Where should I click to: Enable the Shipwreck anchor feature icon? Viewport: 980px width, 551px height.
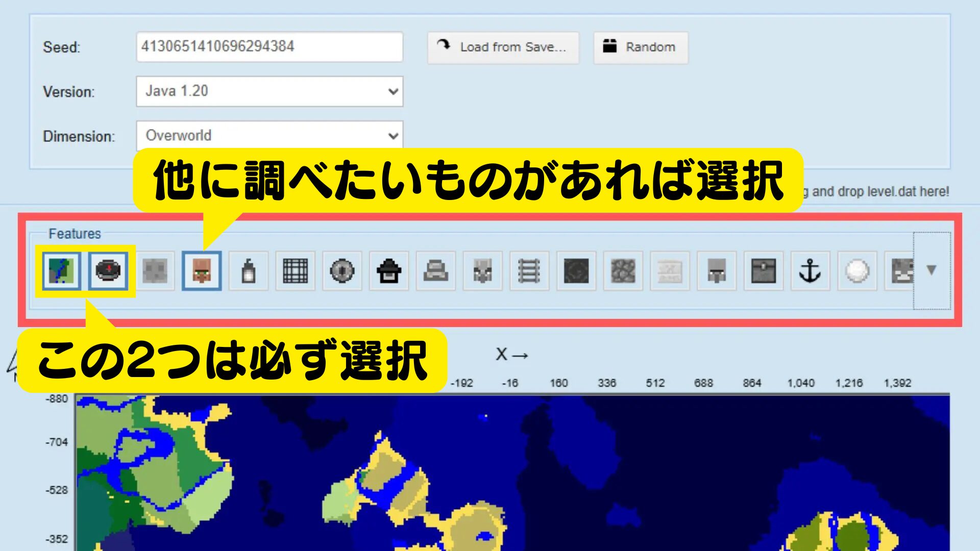810,271
